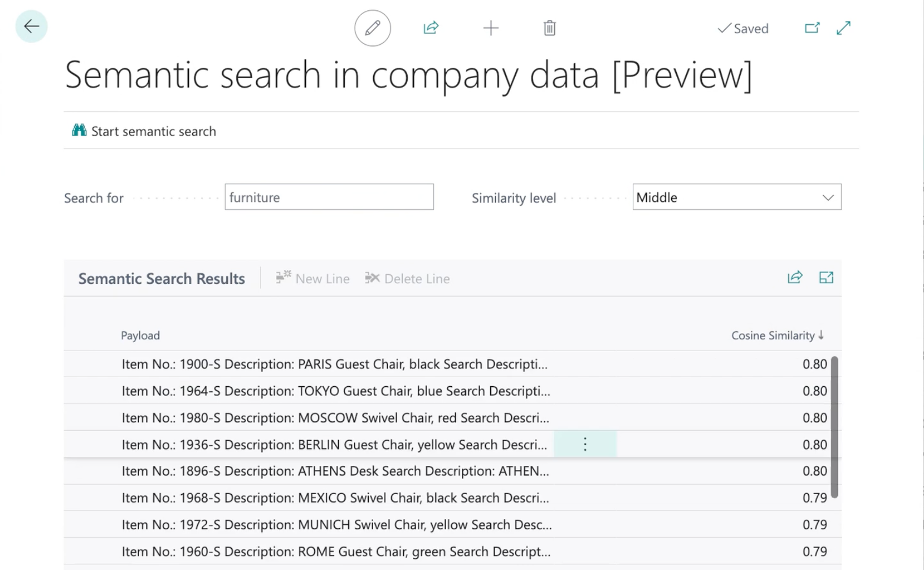
Task: Open row options for BERLIN Guest Chair
Action: [585, 444]
